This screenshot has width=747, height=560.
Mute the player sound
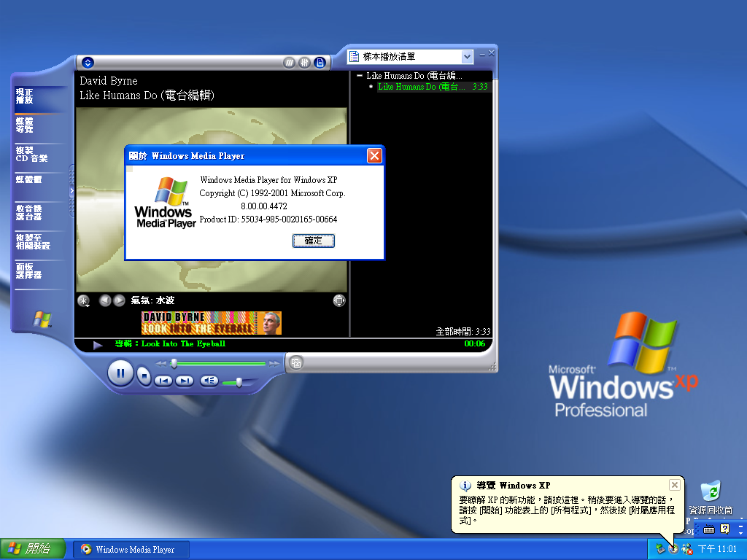209,381
